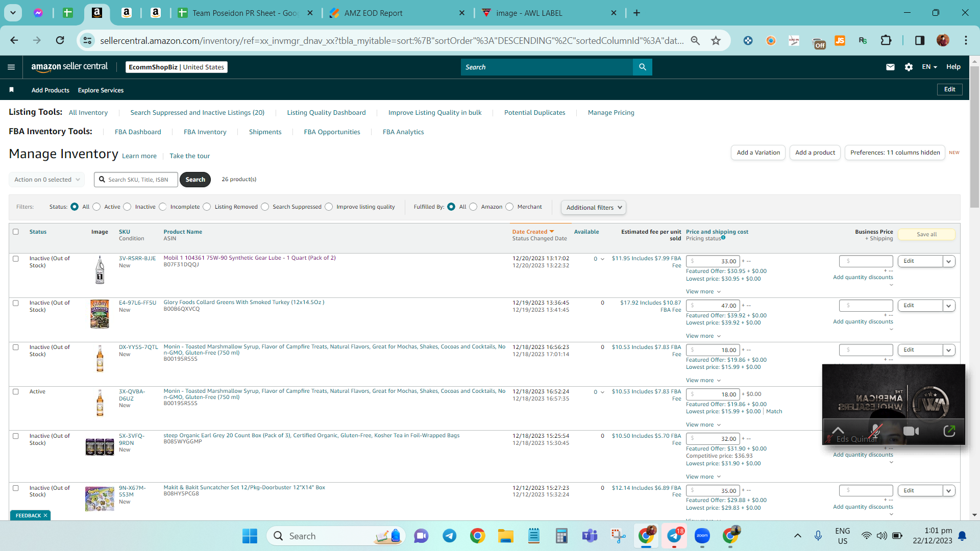Click the Pricing status info icon
The height and width of the screenshot is (551, 980).
coord(723,238)
